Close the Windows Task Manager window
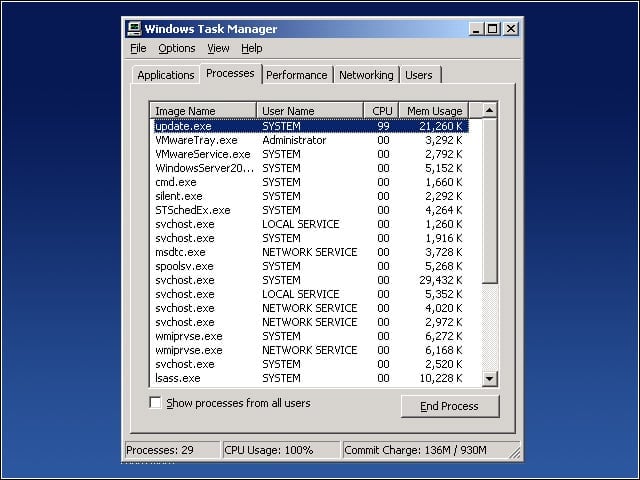The width and height of the screenshot is (640, 480). coord(511,29)
